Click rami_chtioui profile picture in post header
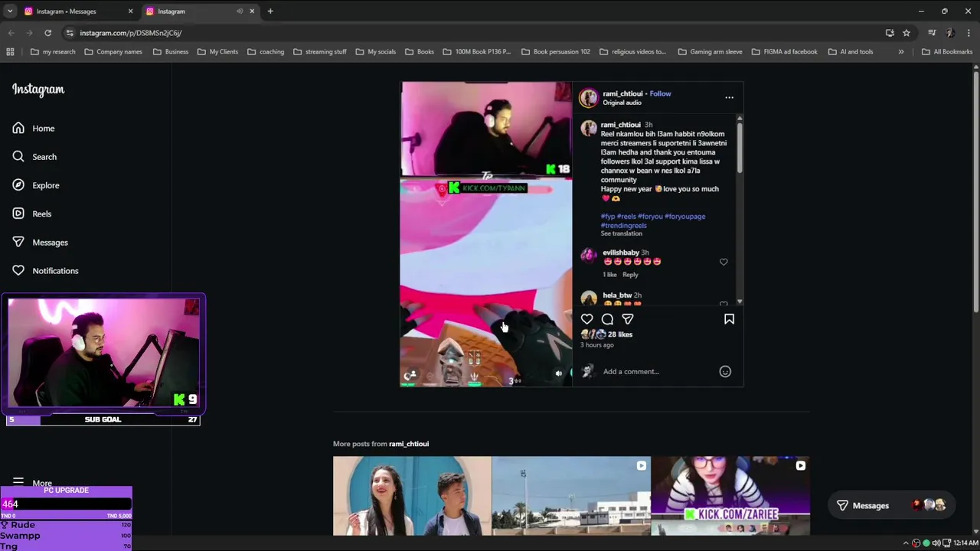Viewport: 980px width, 551px height. click(588, 98)
